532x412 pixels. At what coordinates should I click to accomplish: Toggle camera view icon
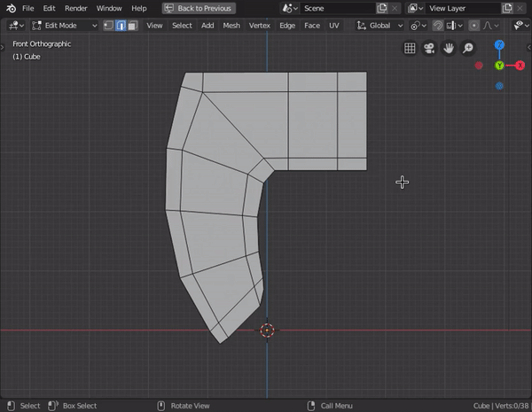click(x=429, y=49)
